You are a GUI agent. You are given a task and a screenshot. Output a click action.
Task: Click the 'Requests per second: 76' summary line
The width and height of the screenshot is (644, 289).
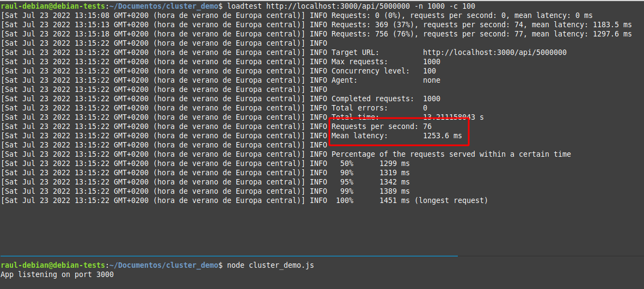coord(381,126)
